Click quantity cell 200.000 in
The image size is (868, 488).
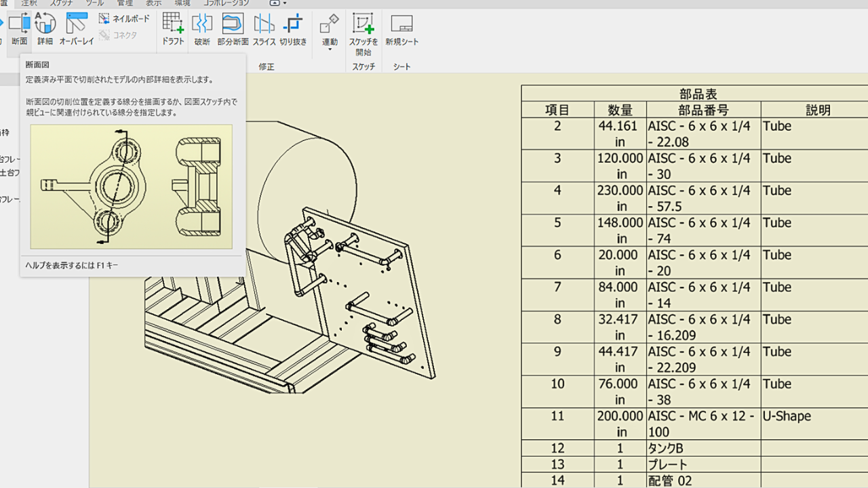click(620, 424)
